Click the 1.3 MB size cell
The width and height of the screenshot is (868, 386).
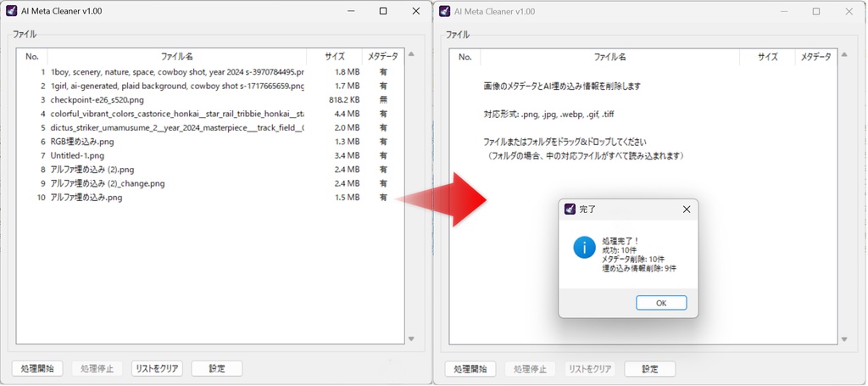pyautogui.click(x=347, y=141)
